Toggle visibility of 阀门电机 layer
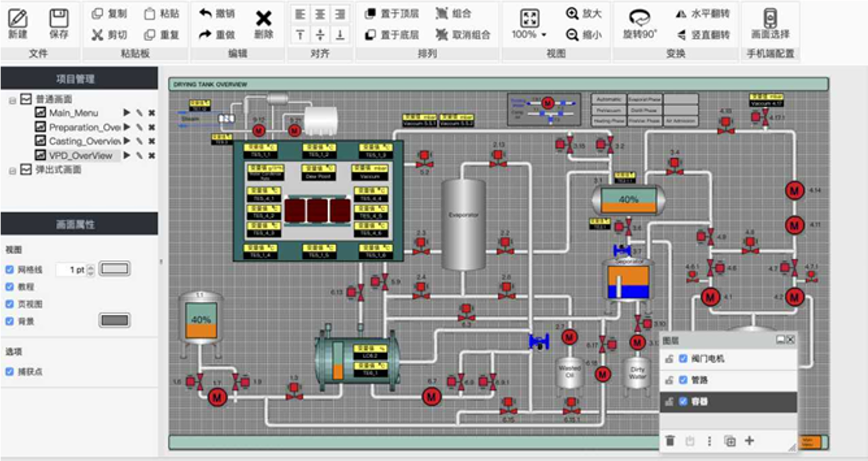The width and height of the screenshot is (868, 461). [x=683, y=359]
